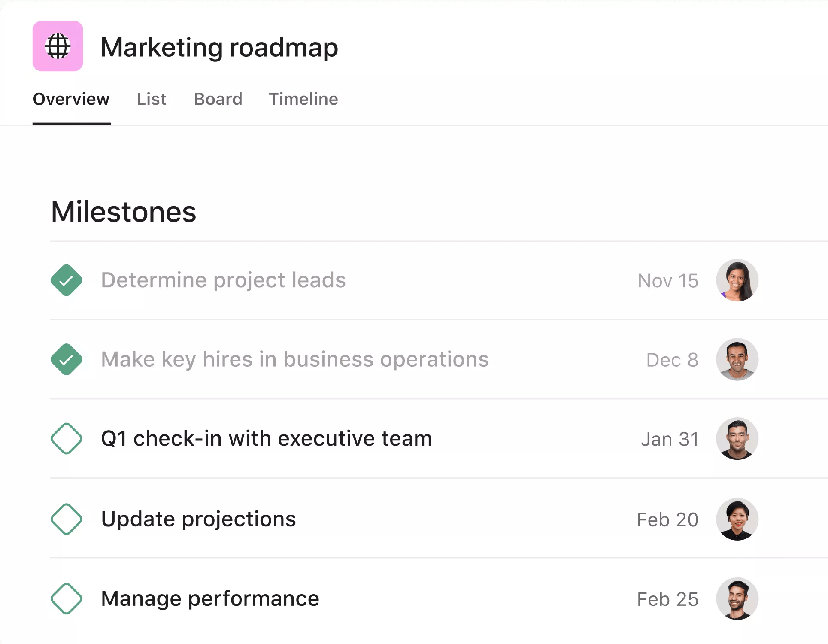Uncheck Make key hires milestone diamond

[67, 359]
